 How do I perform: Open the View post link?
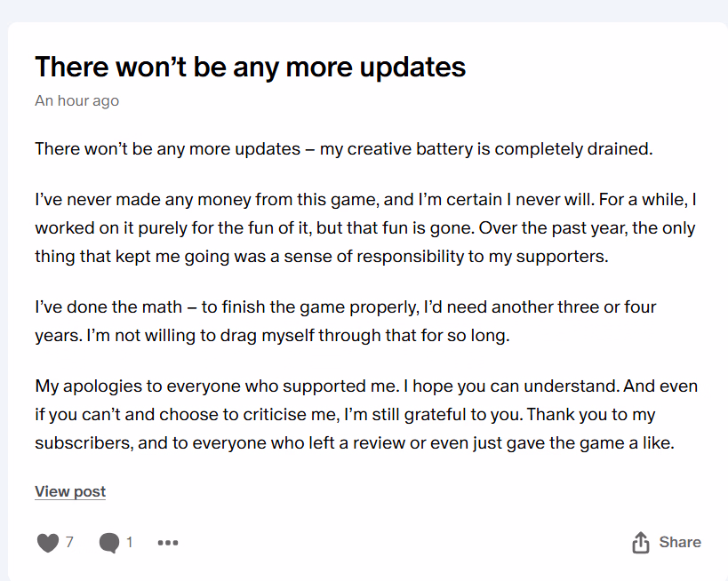70,491
